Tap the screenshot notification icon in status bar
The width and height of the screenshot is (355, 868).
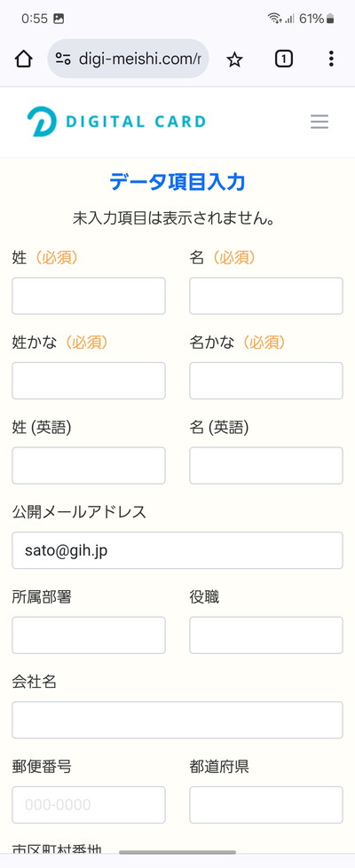point(59,19)
